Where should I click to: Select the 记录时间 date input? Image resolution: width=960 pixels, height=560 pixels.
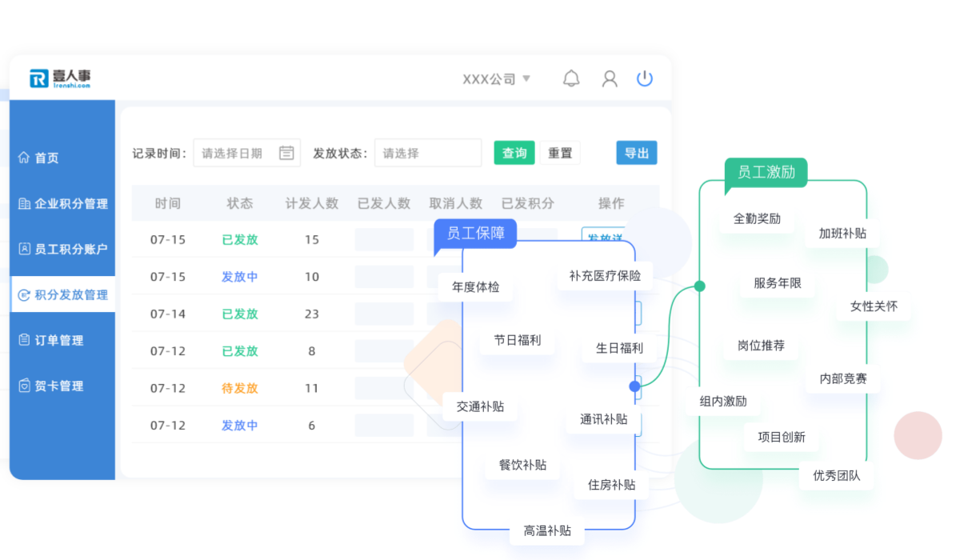tap(247, 153)
